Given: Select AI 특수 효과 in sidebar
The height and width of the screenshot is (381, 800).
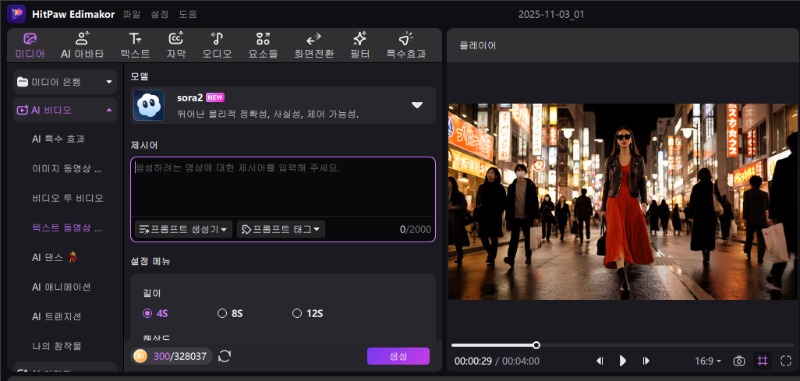Looking at the screenshot, I should [x=58, y=139].
